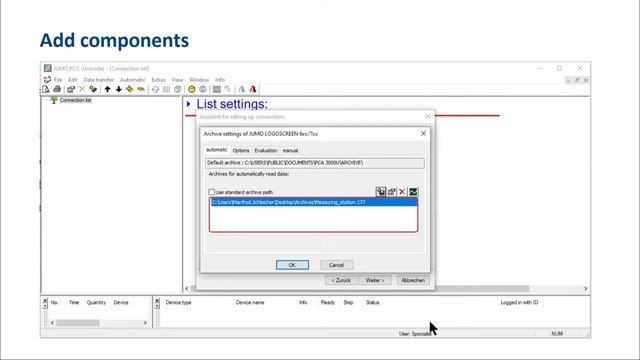
Task: Click the gray letter A toolbar icon
Action: [242, 89]
